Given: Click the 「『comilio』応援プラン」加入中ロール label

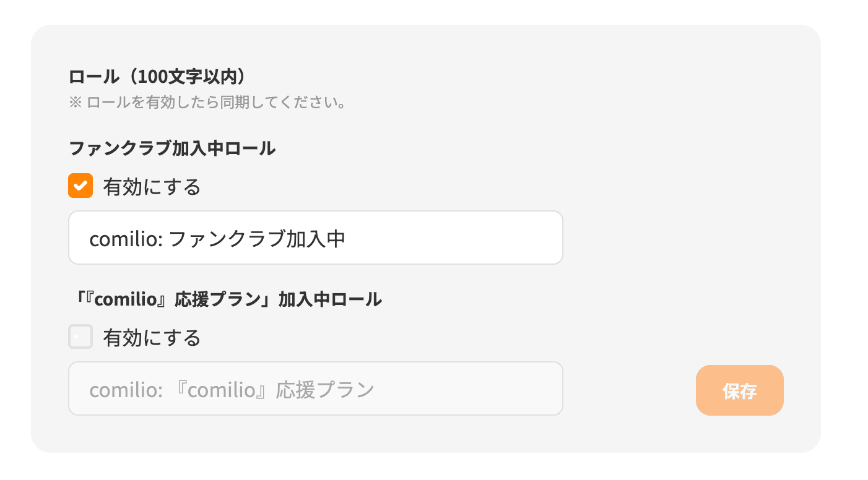Looking at the screenshot, I should pyautogui.click(x=225, y=299).
